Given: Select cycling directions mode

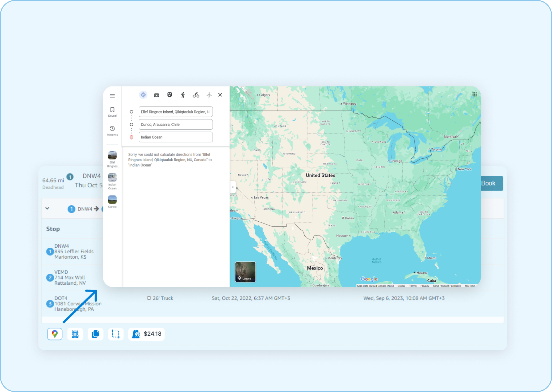Looking at the screenshot, I should click(x=196, y=95).
